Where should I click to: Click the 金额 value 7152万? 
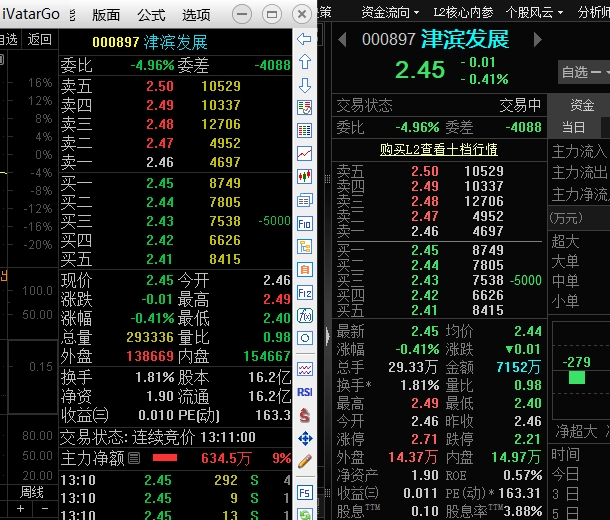(x=519, y=367)
